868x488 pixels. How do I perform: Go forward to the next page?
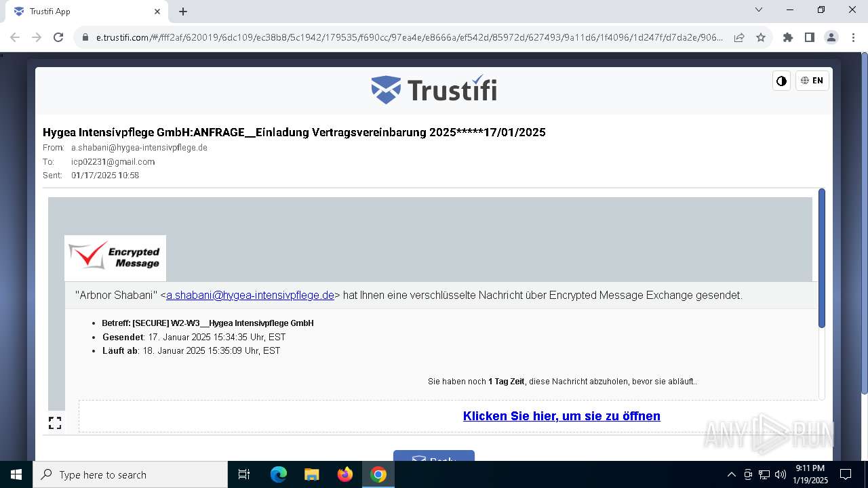coord(37,37)
